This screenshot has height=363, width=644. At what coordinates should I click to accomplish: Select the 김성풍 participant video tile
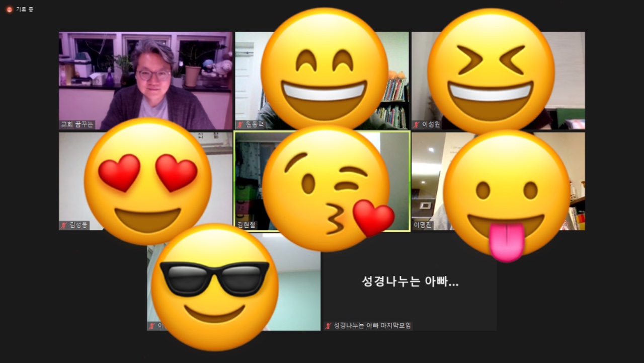145,181
